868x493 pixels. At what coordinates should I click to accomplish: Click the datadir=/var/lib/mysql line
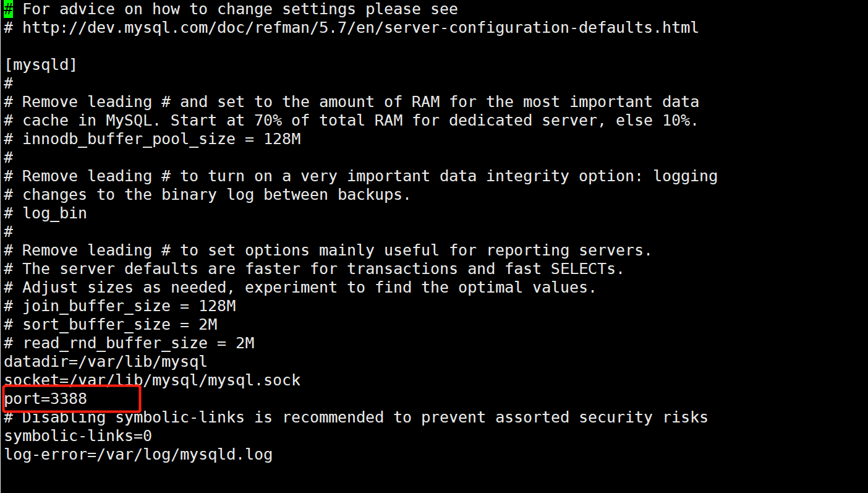106,361
